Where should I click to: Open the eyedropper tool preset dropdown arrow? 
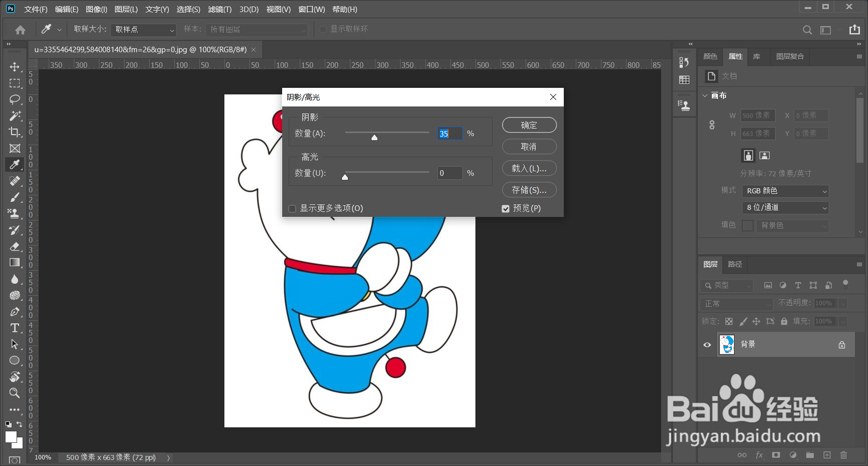pyautogui.click(x=59, y=30)
